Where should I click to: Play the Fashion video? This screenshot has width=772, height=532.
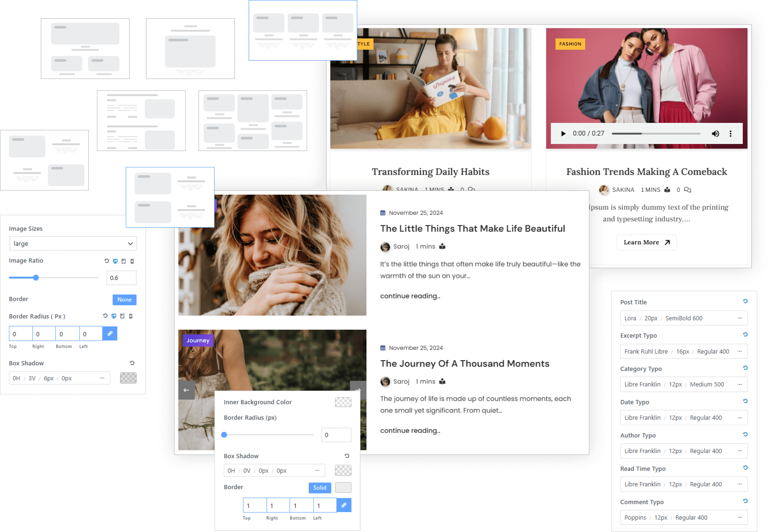click(x=563, y=134)
